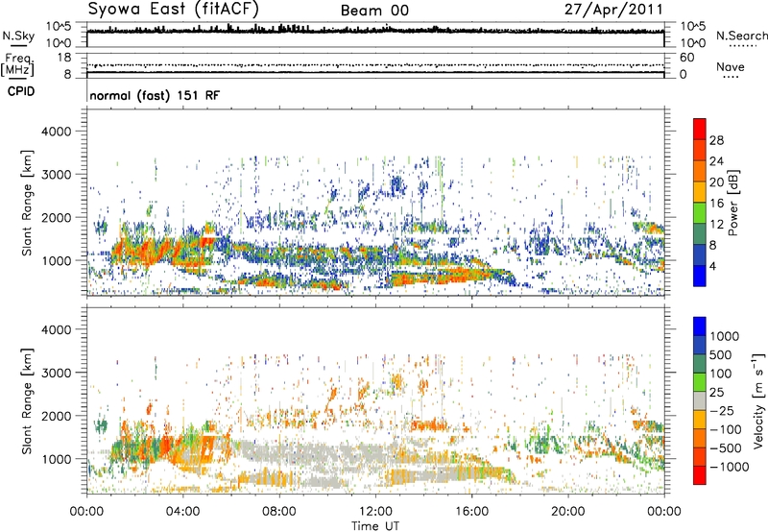The image size is (768, 532).
Task: Click the 'Freq. [MHz]' axis label
Action: [x=17, y=64]
